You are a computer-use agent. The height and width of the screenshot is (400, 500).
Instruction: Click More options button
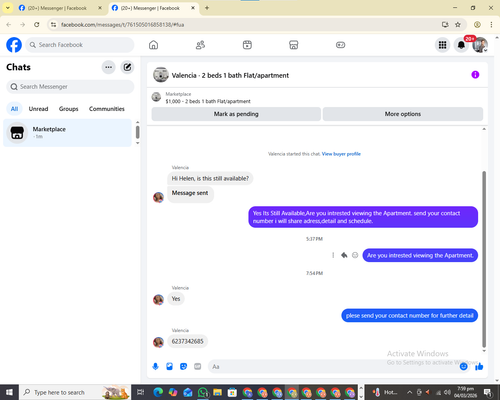(403, 114)
